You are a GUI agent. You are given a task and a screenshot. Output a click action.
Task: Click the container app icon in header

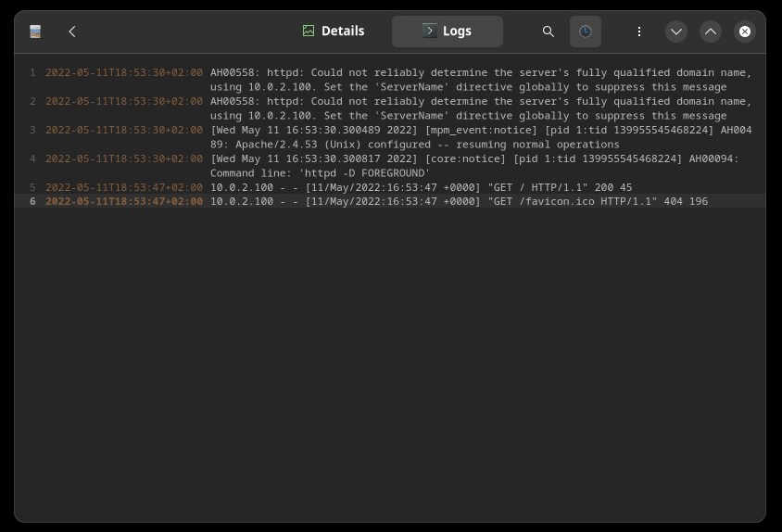coord(35,32)
